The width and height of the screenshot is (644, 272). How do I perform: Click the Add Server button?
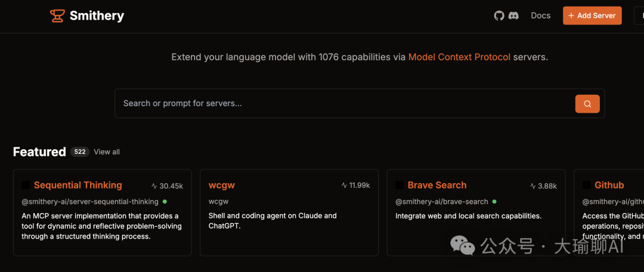(592, 16)
